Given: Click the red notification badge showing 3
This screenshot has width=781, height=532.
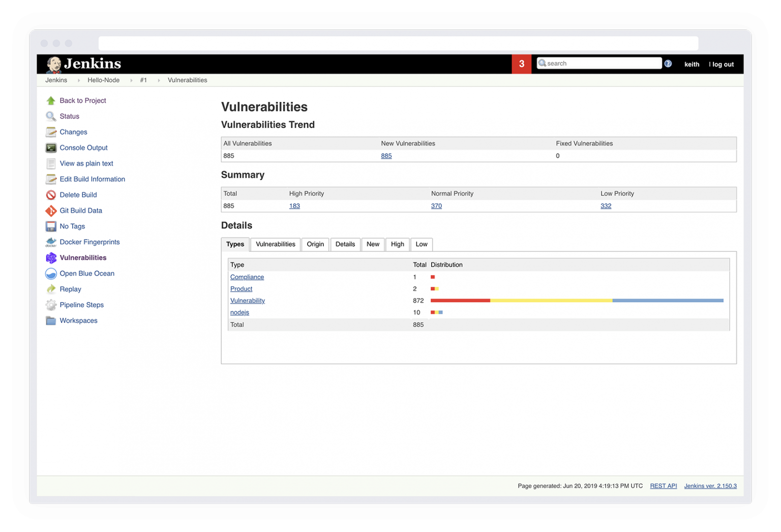Looking at the screenshot, I should pyautogui.click(x=521, y=64).
